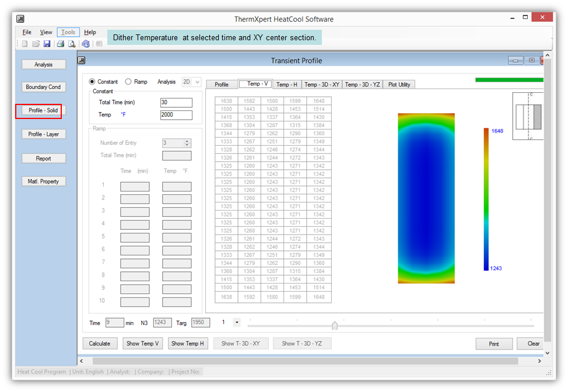Click the top-left table cell 1638

(x=226, y=101)
